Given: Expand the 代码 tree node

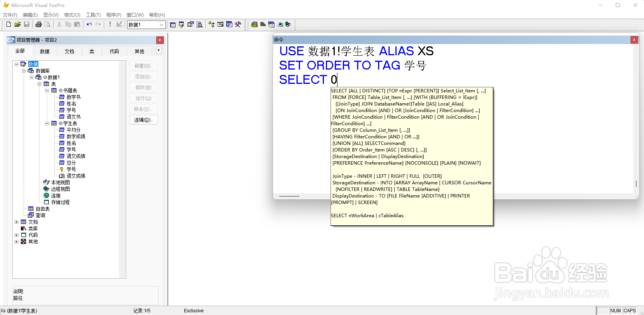Looking at the screenshot, I should coord(16,235).
